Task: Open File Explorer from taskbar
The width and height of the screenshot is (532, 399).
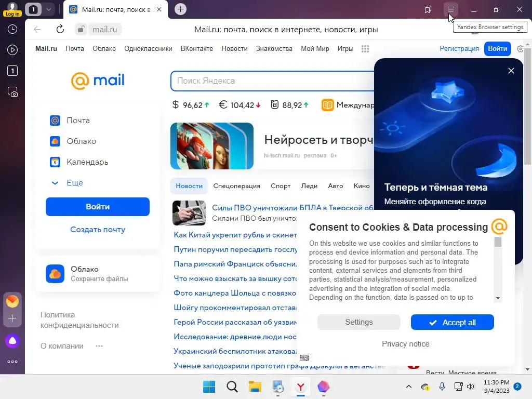Action: point(255,387)
